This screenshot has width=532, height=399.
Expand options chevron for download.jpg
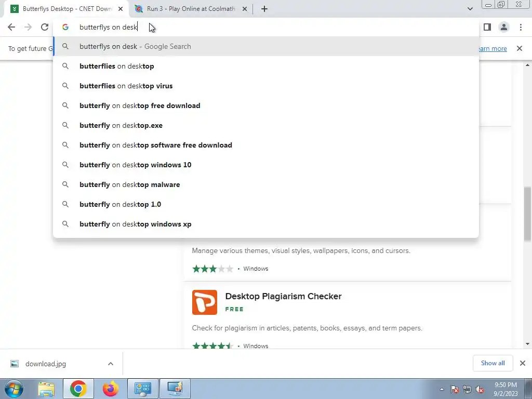tap(111, 364)
